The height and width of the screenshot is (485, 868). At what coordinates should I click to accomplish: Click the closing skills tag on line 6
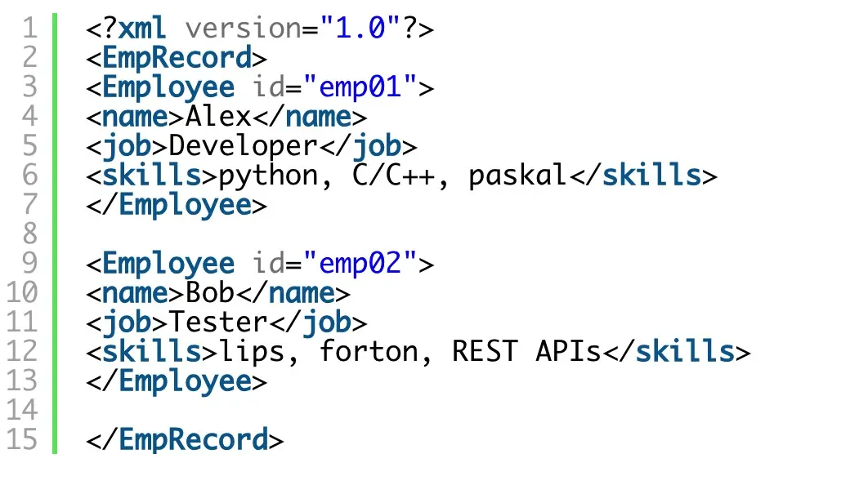coord(642,176)
